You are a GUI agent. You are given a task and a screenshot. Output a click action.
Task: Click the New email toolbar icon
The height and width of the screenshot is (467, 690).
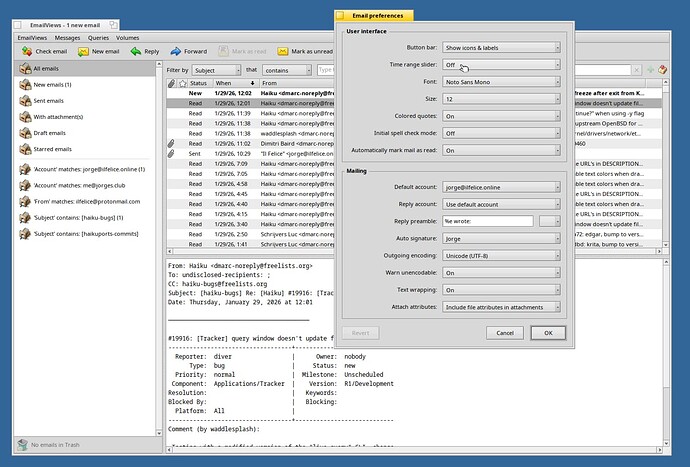(83, 51)
